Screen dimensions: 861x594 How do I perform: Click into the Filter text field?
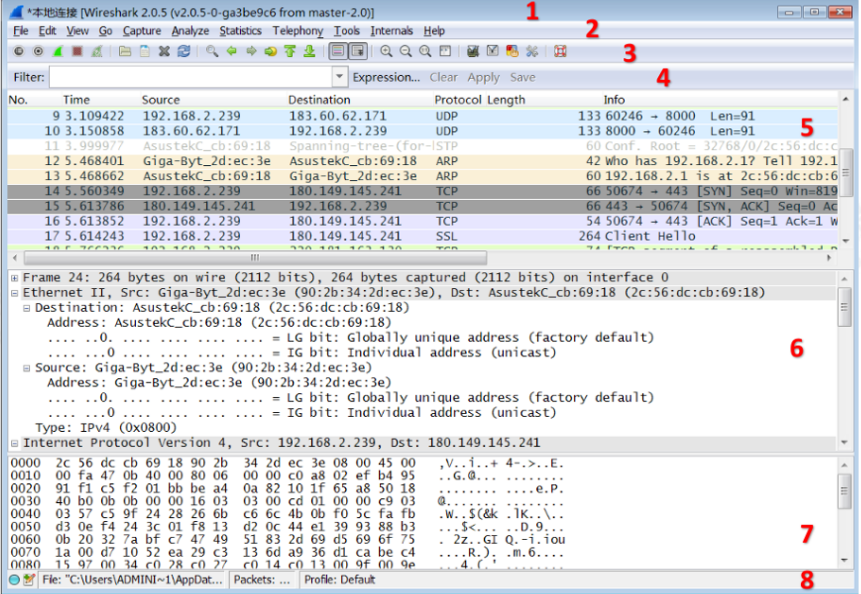(x=191, y=77)
